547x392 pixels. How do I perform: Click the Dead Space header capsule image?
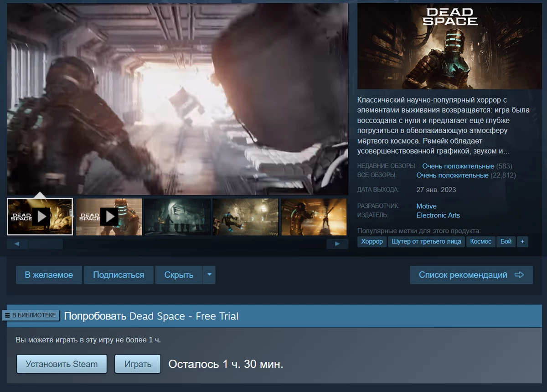point(449,46)
